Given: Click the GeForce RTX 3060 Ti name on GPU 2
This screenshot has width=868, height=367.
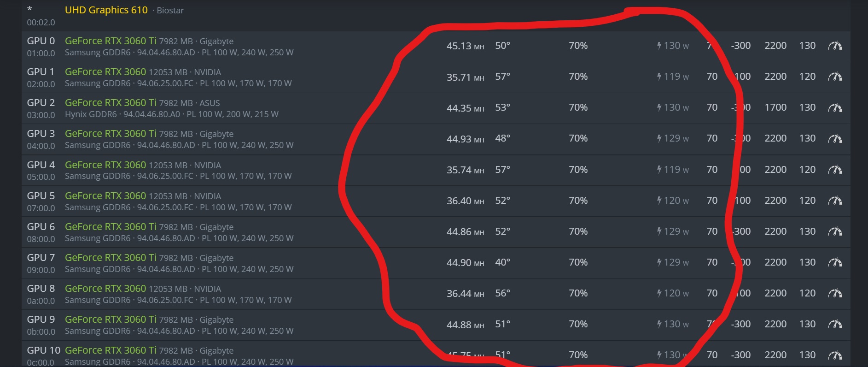Looking at the screenshot, I should pos(111,102).
